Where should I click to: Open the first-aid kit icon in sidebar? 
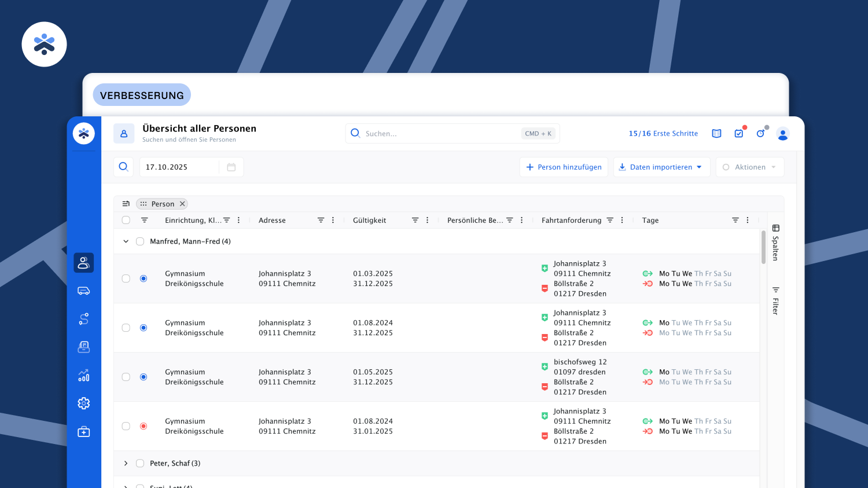pyautogui.click(x=83, y=432)
